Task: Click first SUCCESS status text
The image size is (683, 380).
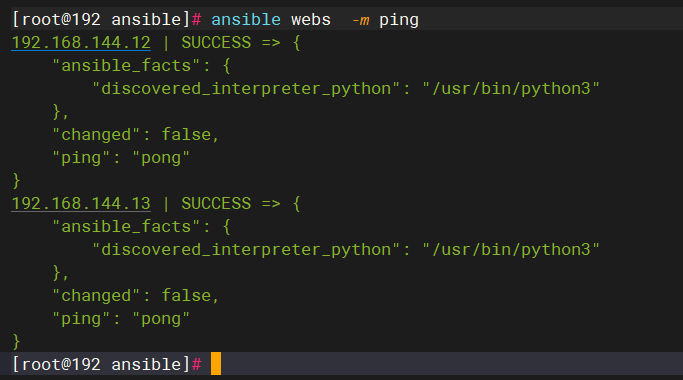Action: click(216, 43)
